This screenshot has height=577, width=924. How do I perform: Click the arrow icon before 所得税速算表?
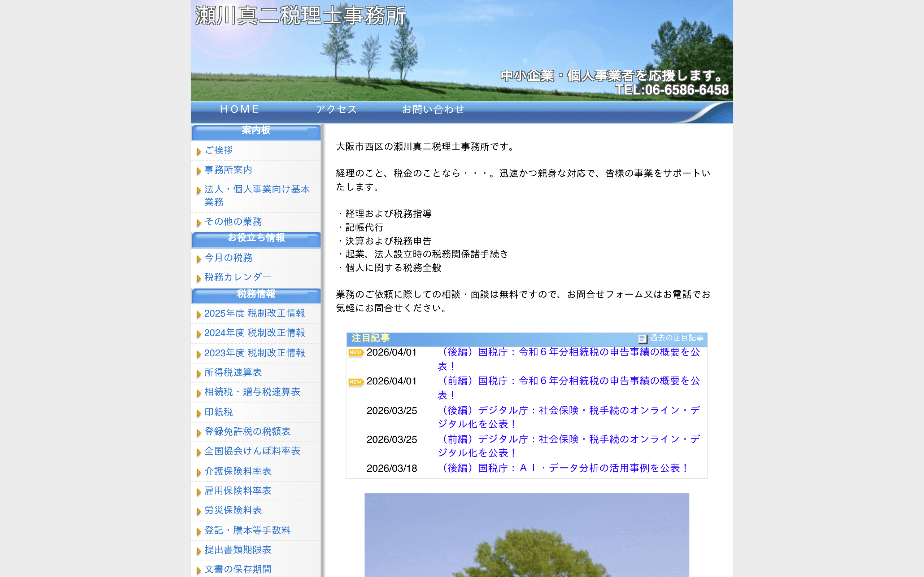tap(199, 373)
